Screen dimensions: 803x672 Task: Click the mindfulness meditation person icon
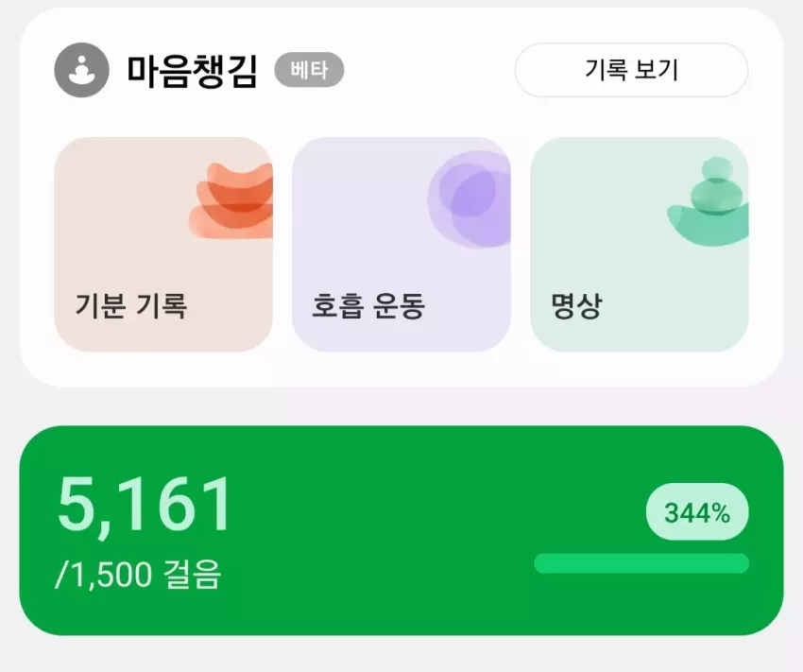tap(81, 70)
